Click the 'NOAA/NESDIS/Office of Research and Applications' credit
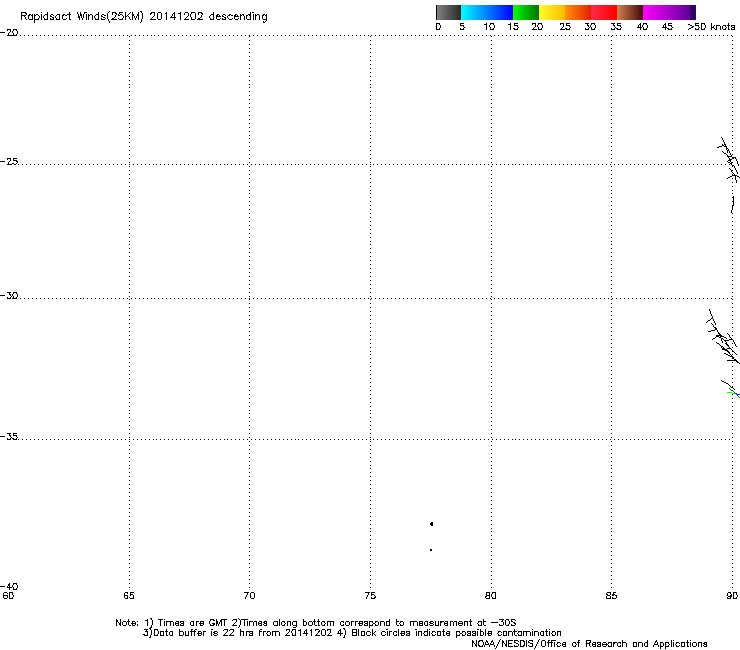Image resolution: width=740 pixels, height=650 pixels. tap(589, 644)
